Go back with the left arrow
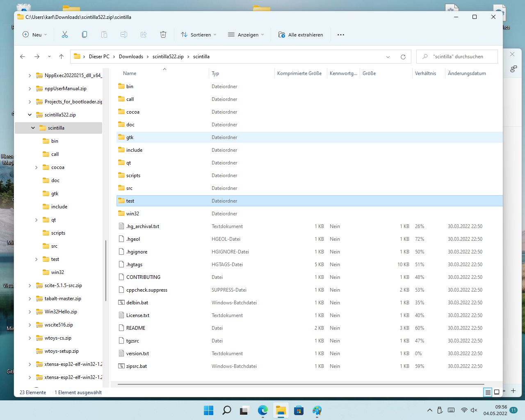This screenshot has height=420, width=525. [x=23, y=57]
